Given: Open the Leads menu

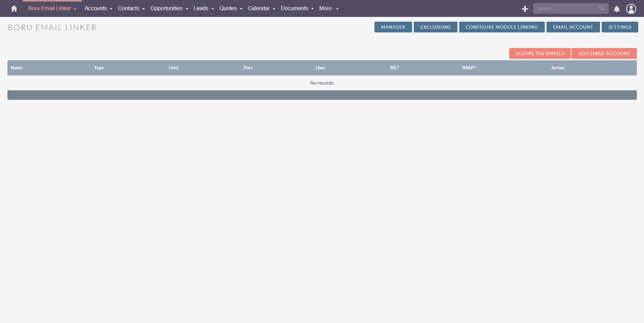Looking at the screenshot, I should pyautogui.click(x=203, y=8).
